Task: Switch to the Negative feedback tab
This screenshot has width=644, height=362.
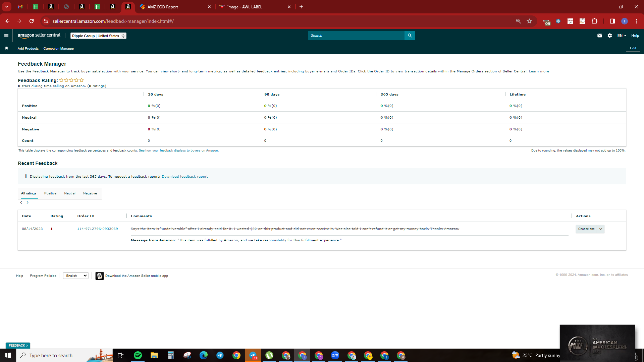Action: tap(90, 193)
